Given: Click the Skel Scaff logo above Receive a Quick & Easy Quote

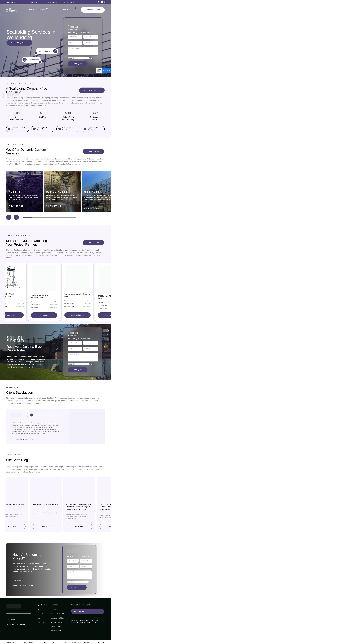Looking at the screenshot, I should pos(15,339).
